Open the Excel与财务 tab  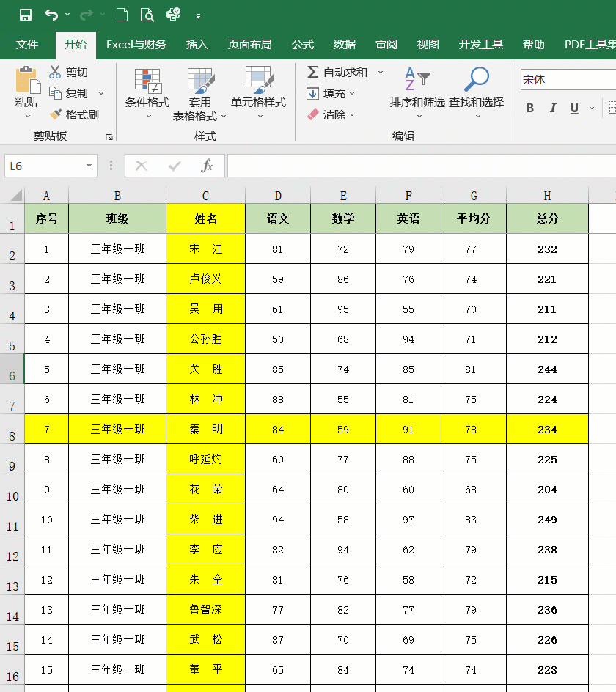[x=136, y=45]
